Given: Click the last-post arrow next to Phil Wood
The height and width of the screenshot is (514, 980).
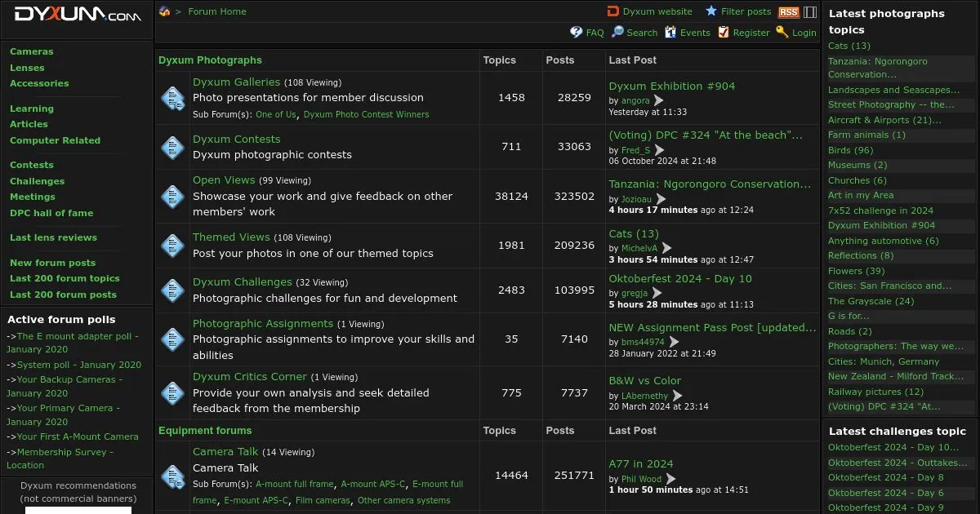Looking at the screenshot, I should [x=670, y=479].
